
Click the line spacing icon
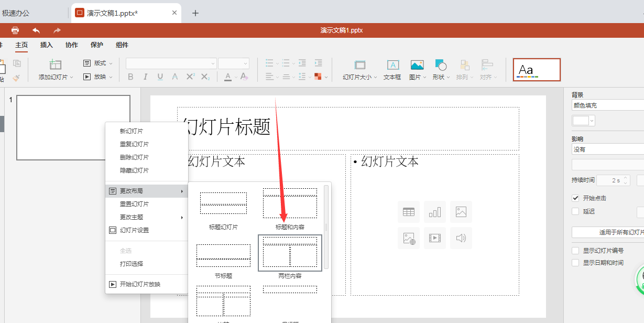[302, 77]
